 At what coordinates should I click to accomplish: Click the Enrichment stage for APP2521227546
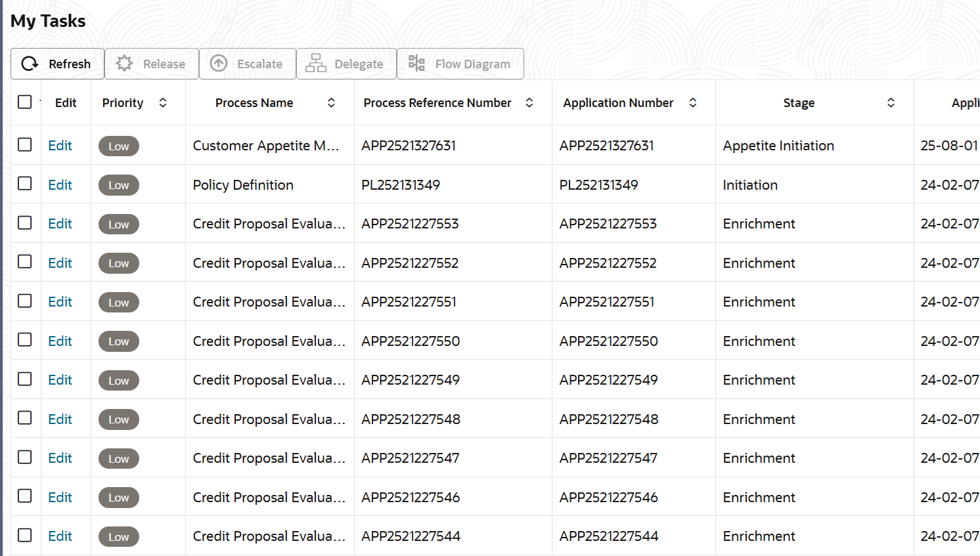pyautogui.click(x=759, y=498)
